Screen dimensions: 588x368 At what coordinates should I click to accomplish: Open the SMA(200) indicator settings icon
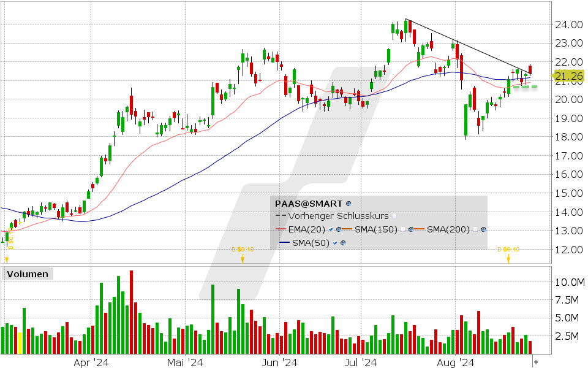(x=483, y=229)
